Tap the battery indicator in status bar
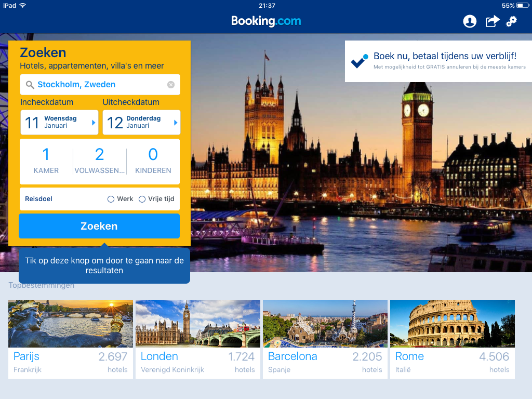 pos(523,5)
